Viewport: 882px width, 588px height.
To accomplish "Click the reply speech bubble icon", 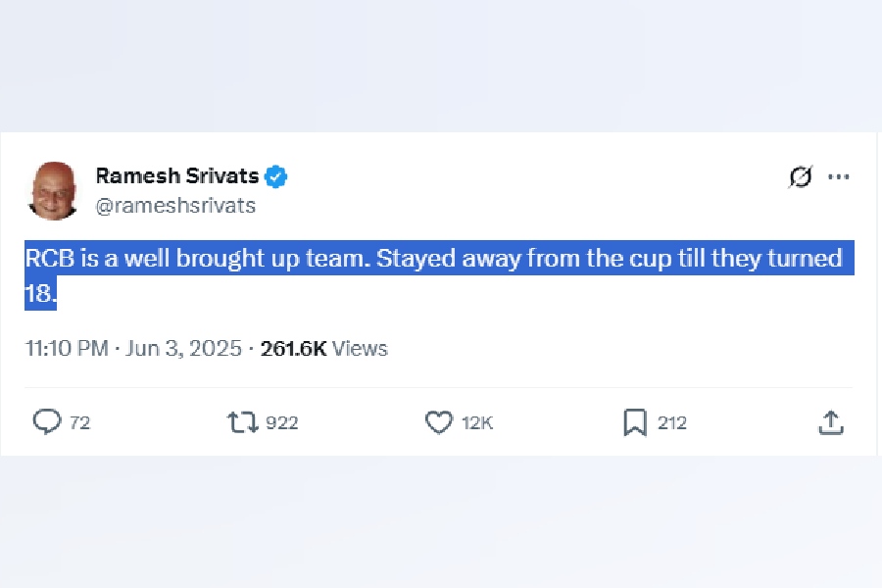I will coord(47,422).
